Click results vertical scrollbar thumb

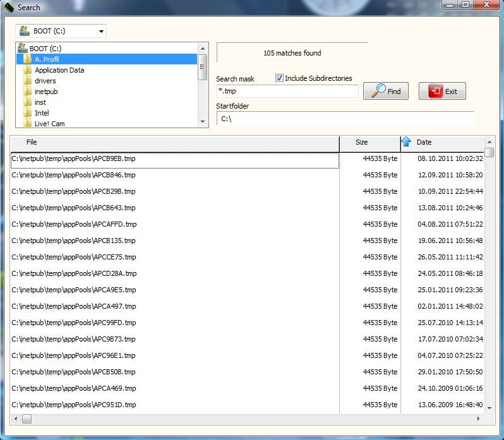[x=489, y=152]
